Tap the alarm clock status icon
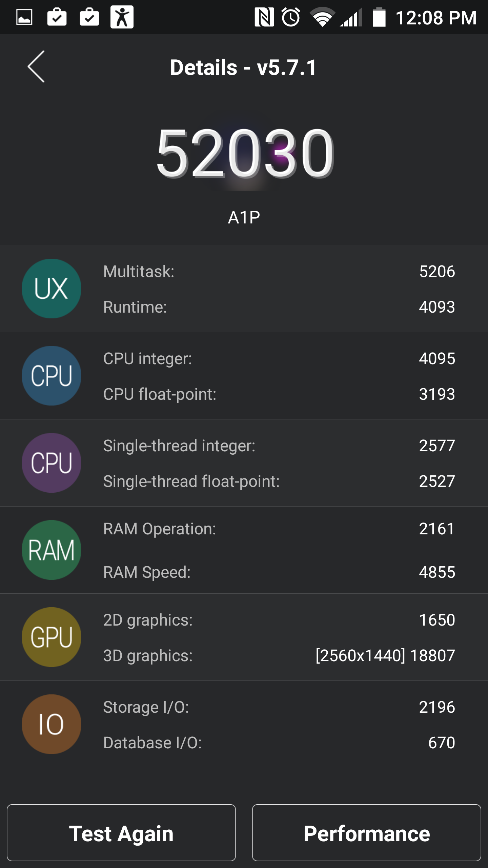The height and width of the screenshot is (868, 488). [x=291, y=17]
